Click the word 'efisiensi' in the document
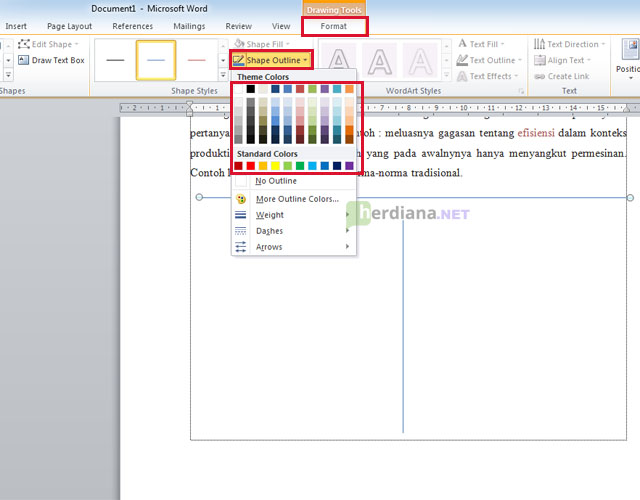This screenshot has height=500, width=640. click(536, 133)
